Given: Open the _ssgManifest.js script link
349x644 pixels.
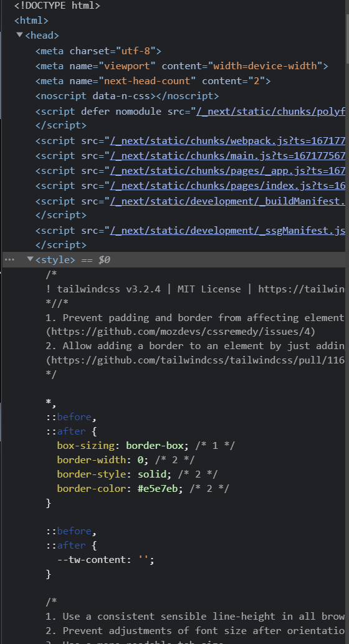Looking at the screenshot, I should coord(227,231).
